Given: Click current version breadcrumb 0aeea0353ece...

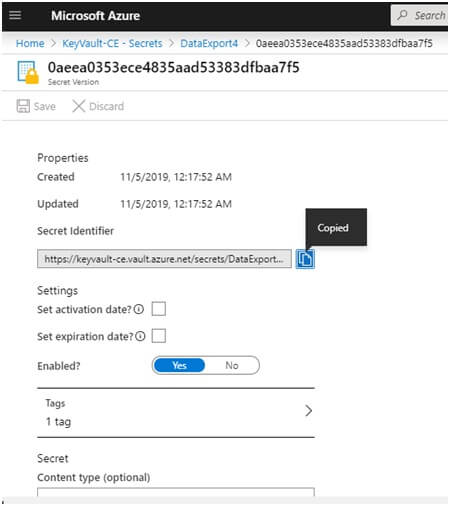Looking at the screenshot, I should tap(344, 43).
